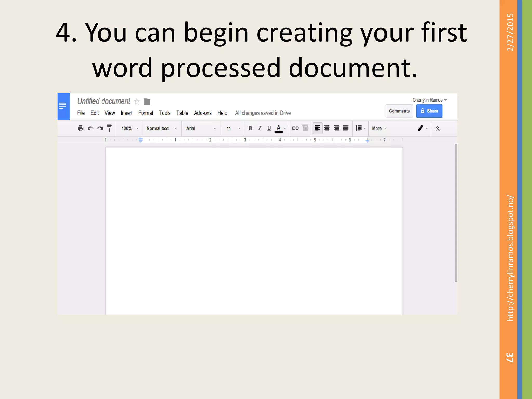Image resolution: width=532 pixels, height=399 pixels.
Task: Click the Comments button
Action: pyautogui.click(x=399, y=111)
